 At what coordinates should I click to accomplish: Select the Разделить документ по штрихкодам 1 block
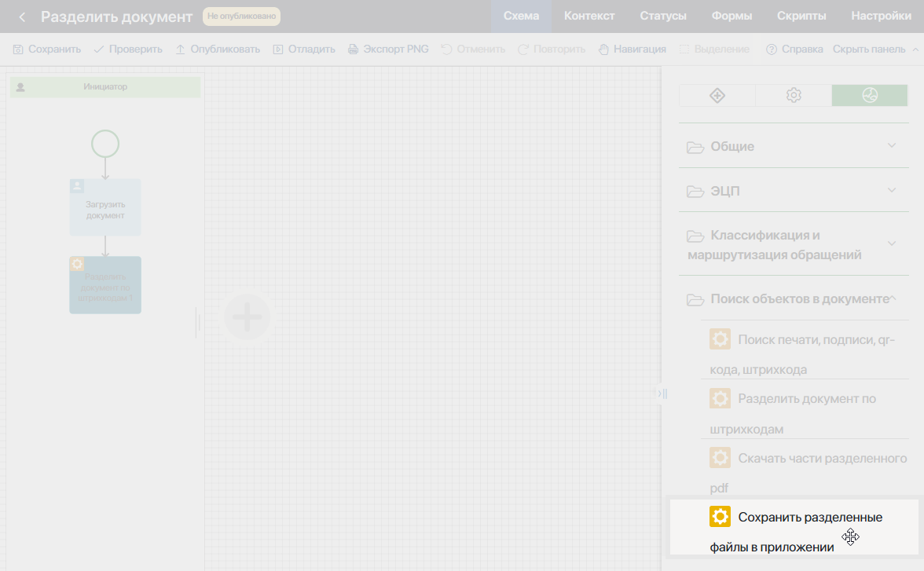point(105,285)
